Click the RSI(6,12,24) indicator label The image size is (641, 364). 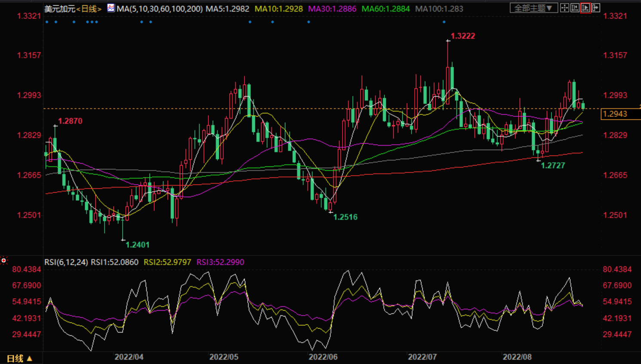pyautogui.click(x=66, y=262)
